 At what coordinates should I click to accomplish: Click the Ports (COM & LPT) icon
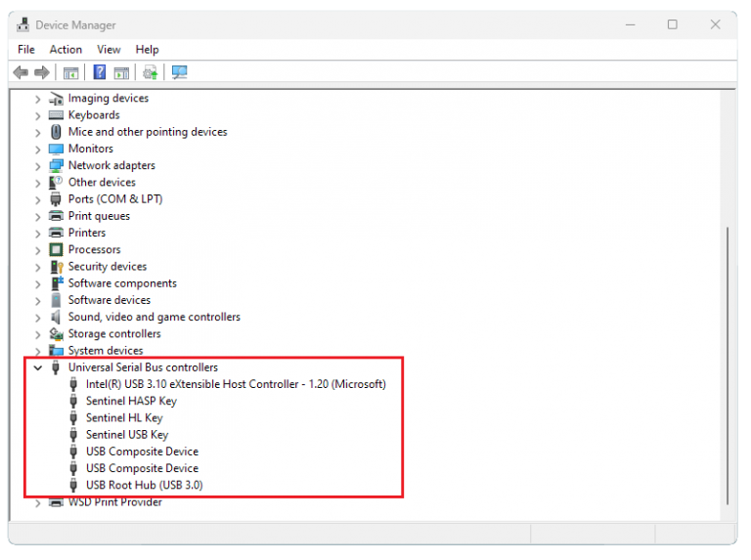pyautogui.click(x=56, y=199)
